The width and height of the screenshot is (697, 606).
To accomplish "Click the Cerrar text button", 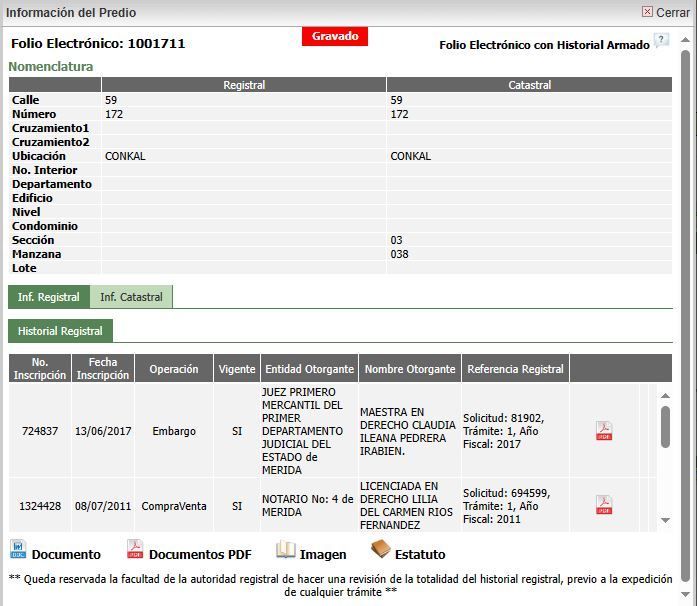I will coord(673,12).
